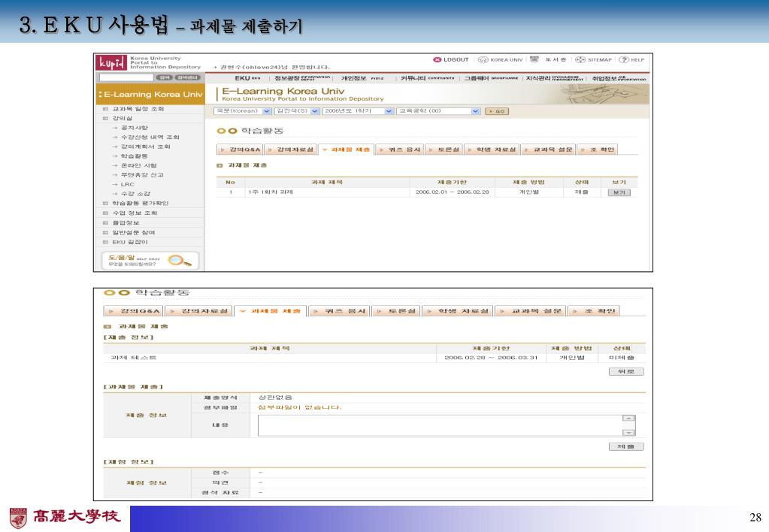
Task: Open the 교육공학 (00) course dropdown
Action: point(438,111)
